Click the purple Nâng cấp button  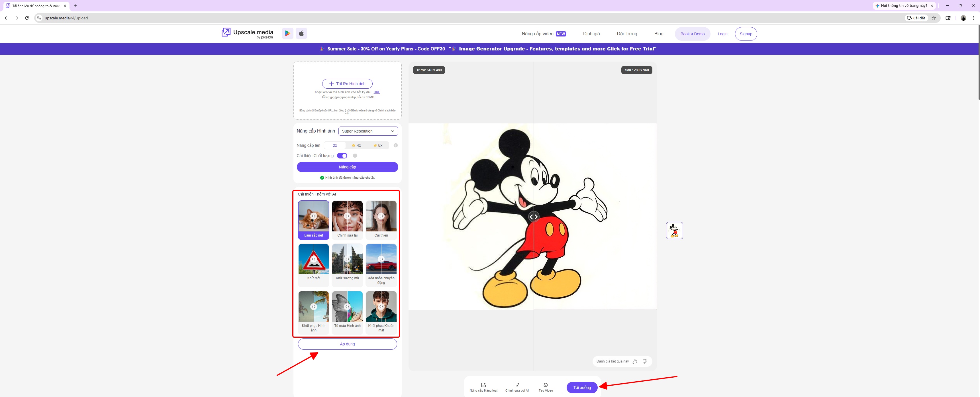[347, 167]
